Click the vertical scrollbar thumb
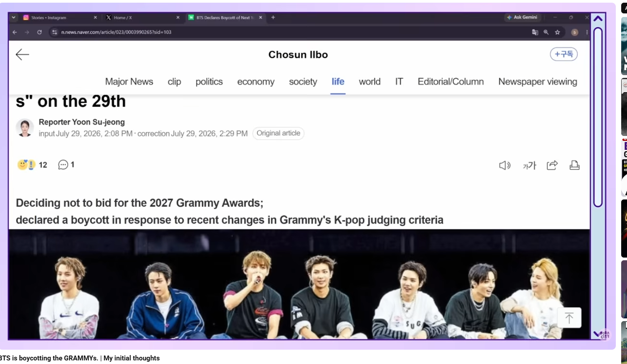Image resolution: width=627 pixels, height=364 pixels. 598,117
